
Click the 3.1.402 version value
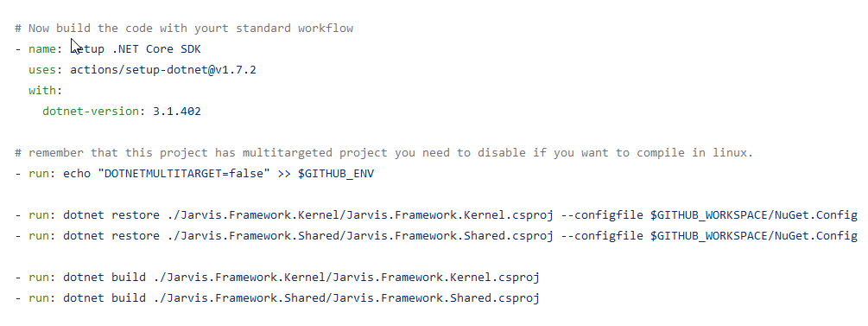pyautogui.click(x=176, y=111)
